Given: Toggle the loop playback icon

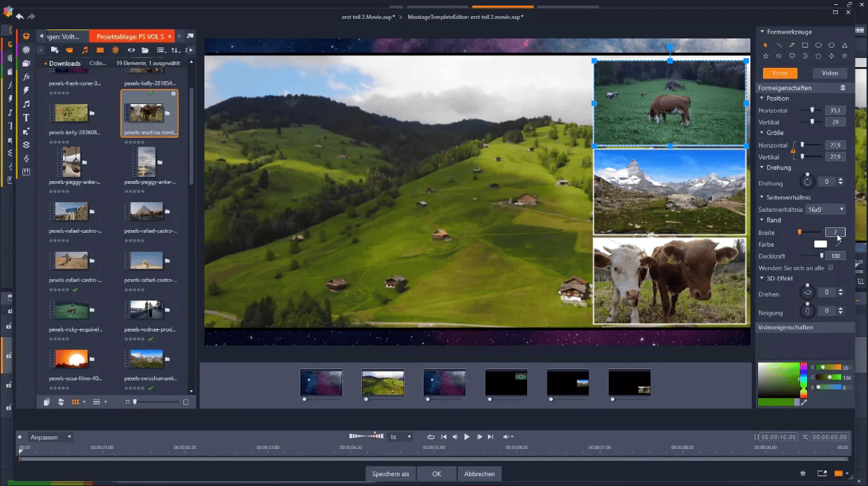Looking at the screenshot, I should (430, 436).
